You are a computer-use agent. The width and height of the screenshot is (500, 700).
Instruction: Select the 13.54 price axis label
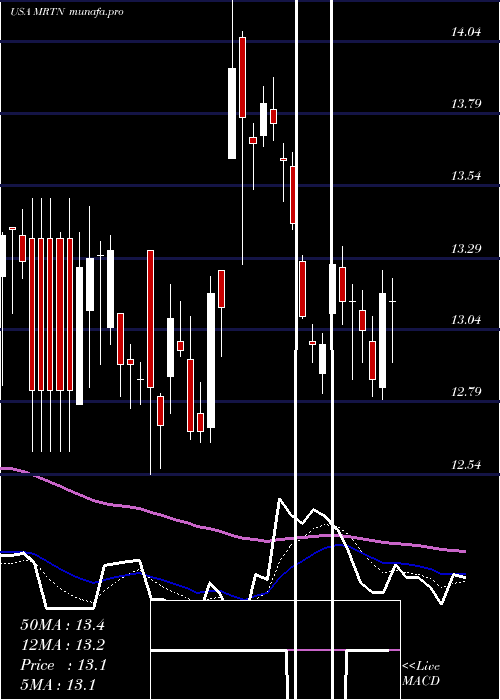(466, 176)
